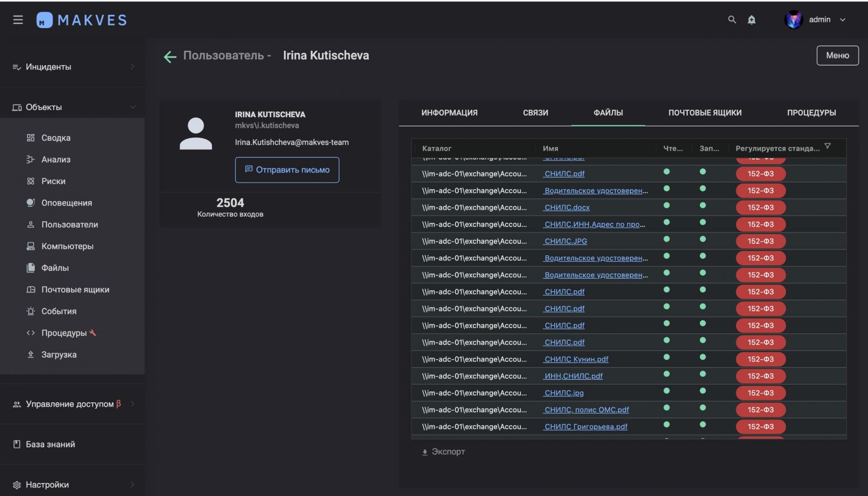The height and width of the screenshot is (496, 868).
Task: Click the 152-ФЗ badge for СНИЛС.JPG
Action: pyautogui.click(x=760, y=241)
